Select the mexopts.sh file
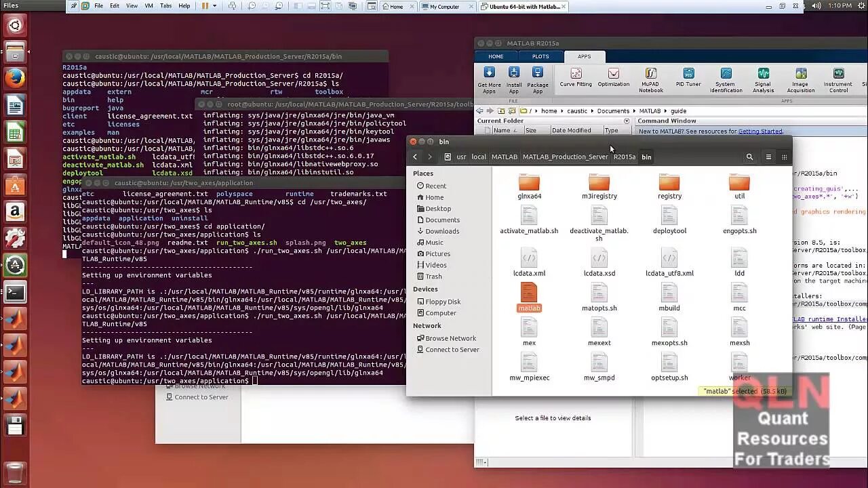The width and height of the screenshot is (868, 488). pos(669,331)
